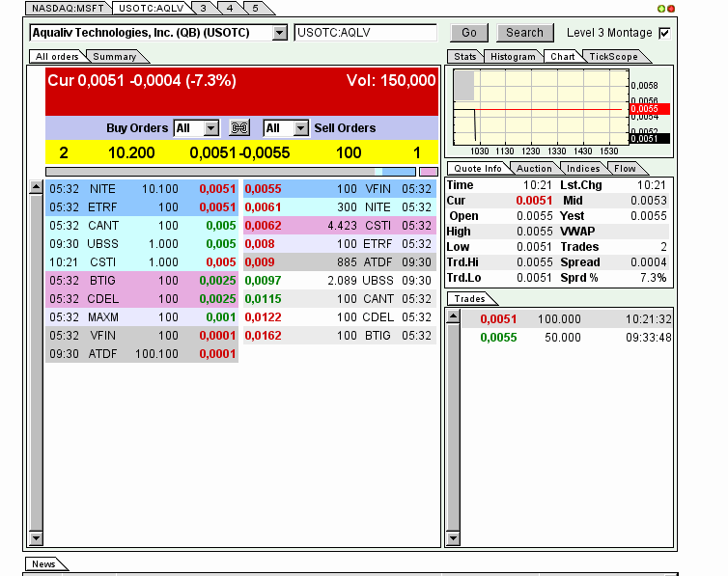The width and height of the screenshot is (728, 576).
Task: Open the Sell Orders All filter dropdown
Action: pos(301,128)
